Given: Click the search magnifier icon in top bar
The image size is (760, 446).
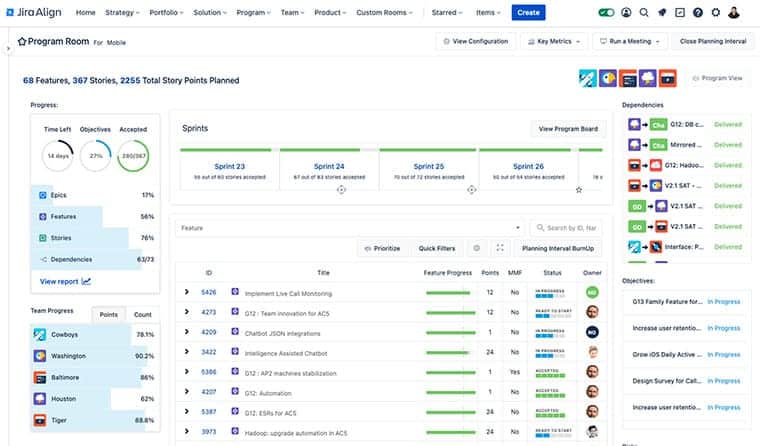Looking at the screenshot, I should tap(645, 13).
